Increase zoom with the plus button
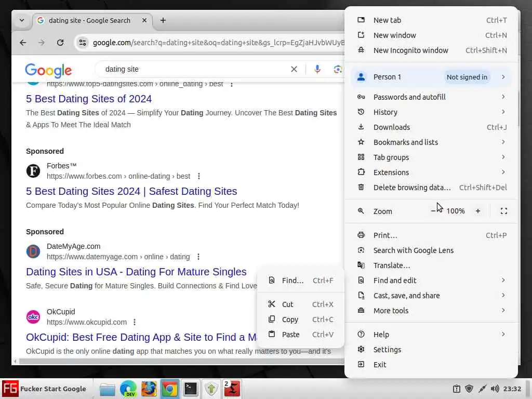This screenshot has height=399, width=532. pos(478,211)
